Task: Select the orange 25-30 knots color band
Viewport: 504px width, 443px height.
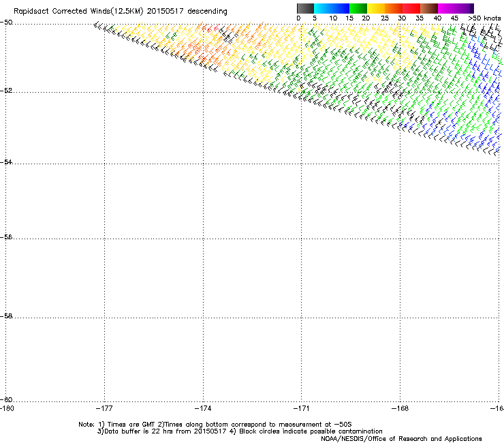Action: (394, 8)
